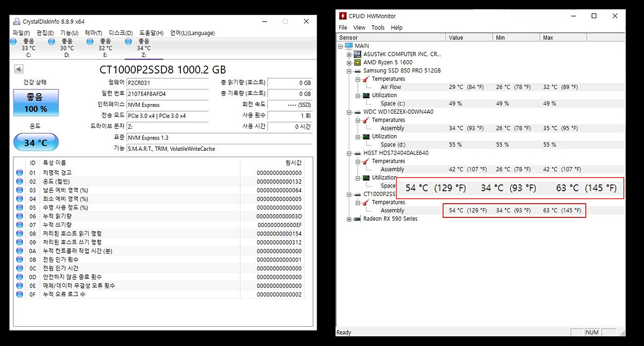Click the 원시값 column header

click(x=272, y=163)
